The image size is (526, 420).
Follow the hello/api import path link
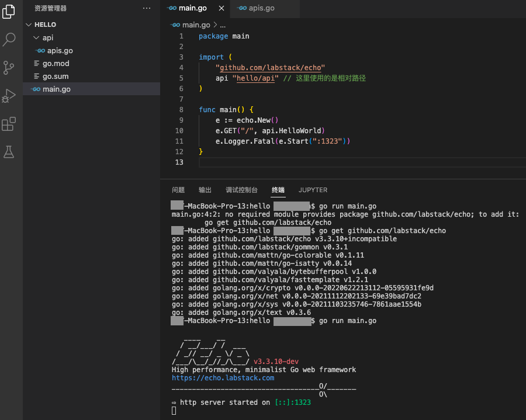click(x=255, y=78)
